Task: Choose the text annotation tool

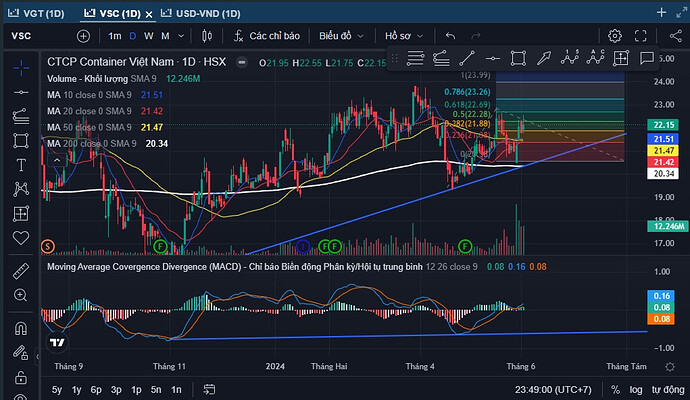Action: pos(21,164)
